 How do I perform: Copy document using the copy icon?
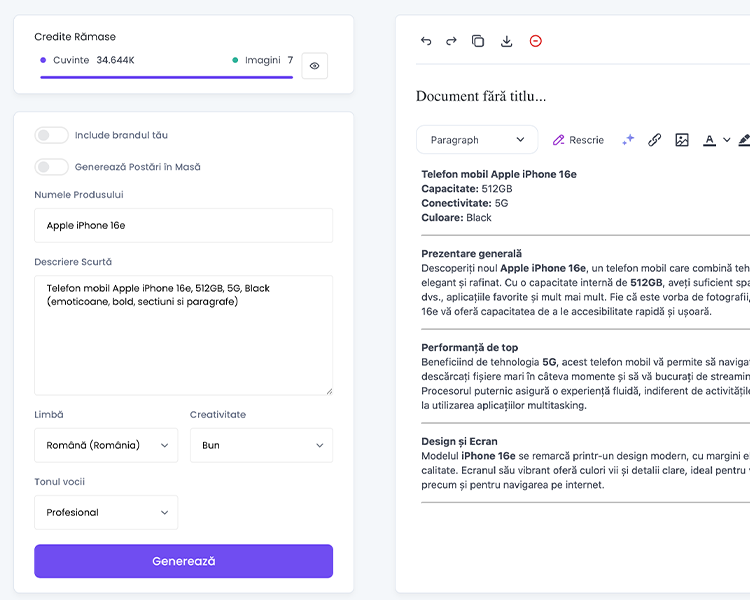click(478, 41)
